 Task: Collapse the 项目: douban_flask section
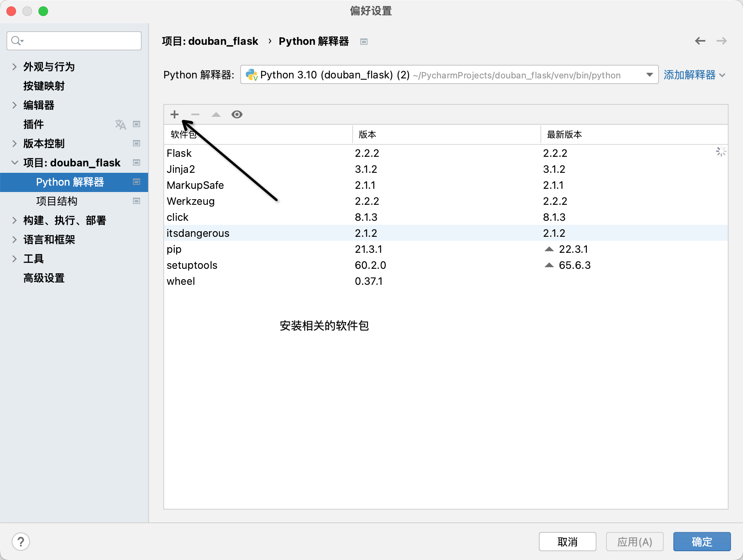pos(14,163)
